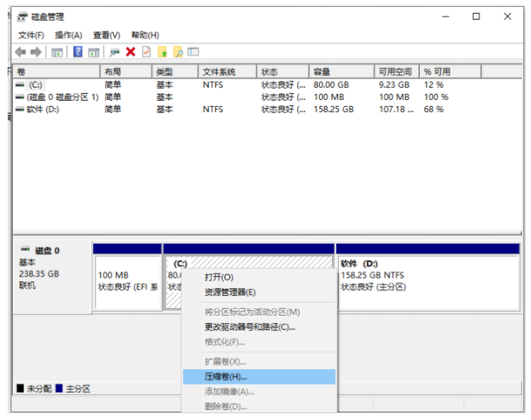Open the 查看(V) menu
Viewport: 531px width, 420px height.
coord(107,35)
